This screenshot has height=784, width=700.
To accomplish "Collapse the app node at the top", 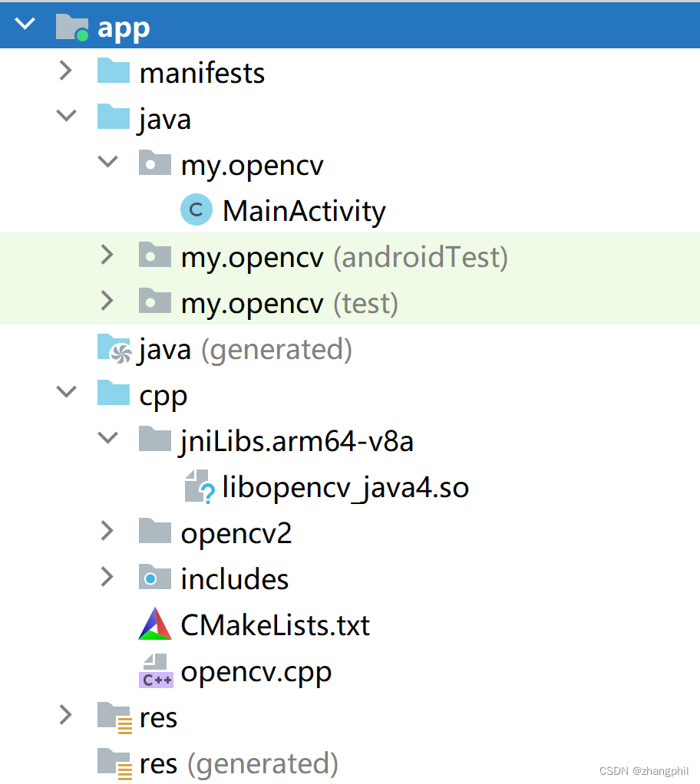I will 24,24.
